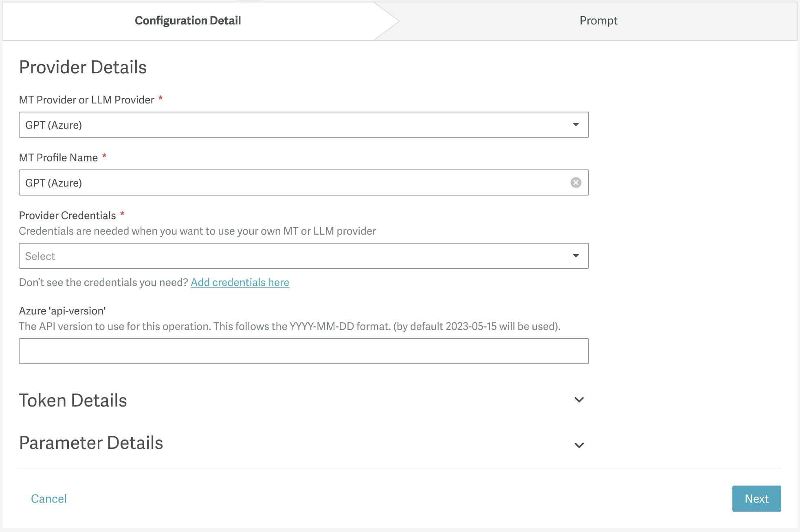Image resolution: width=800 pixels, height=532 pixels.
Task: Expand Parameter Details using the chevron
Action: (x=579, y=445)
